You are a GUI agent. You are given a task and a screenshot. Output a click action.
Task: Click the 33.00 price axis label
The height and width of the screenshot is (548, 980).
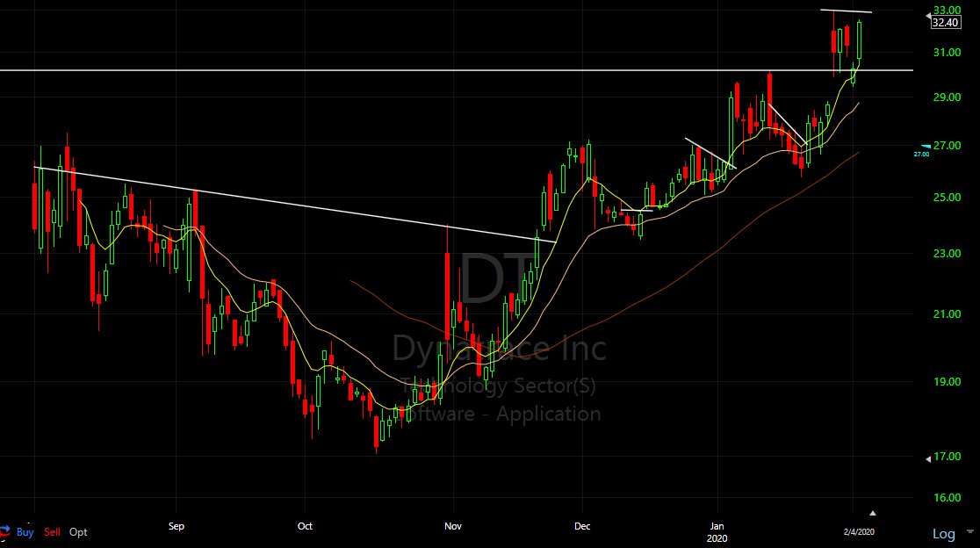click(x=947, y=10)
